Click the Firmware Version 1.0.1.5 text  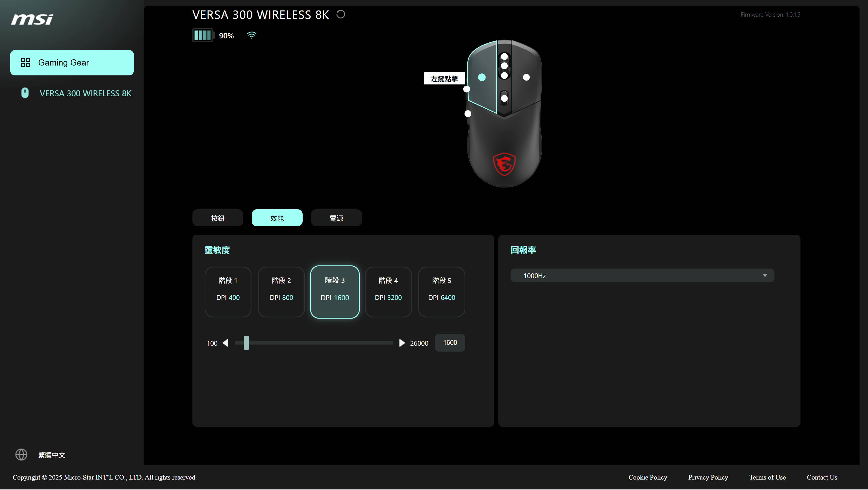click(770, 14)
